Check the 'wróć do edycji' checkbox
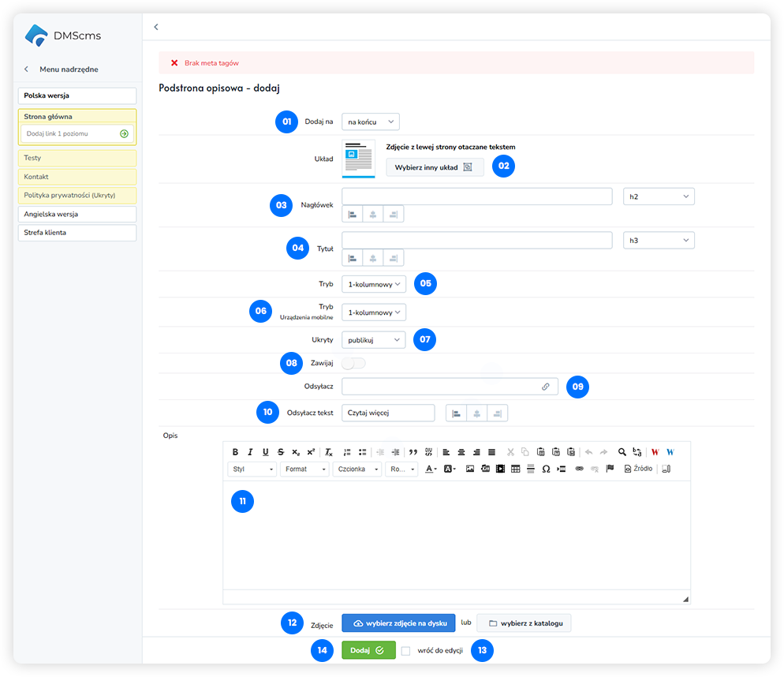 coord(406,651)
